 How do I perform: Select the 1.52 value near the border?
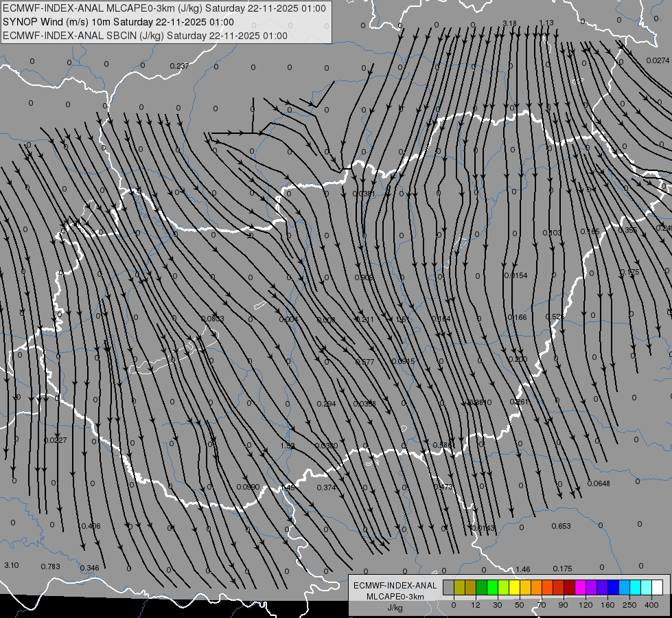288,446
